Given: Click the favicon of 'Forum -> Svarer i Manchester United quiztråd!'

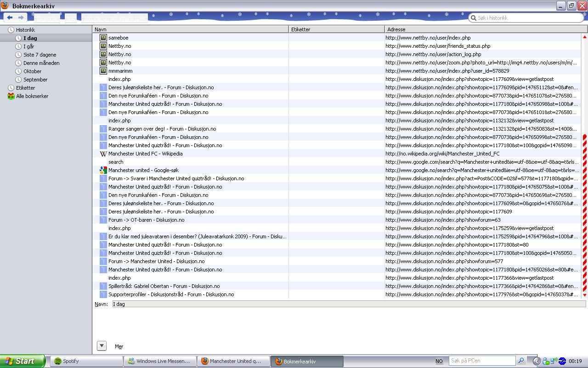Looking at the screenshot, I should [x=103, y=178].
